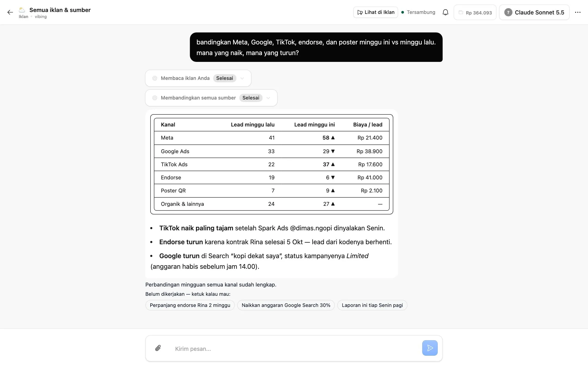588x368 pixels.
Task: Click the back arrow icon
Action: [10, 12]
